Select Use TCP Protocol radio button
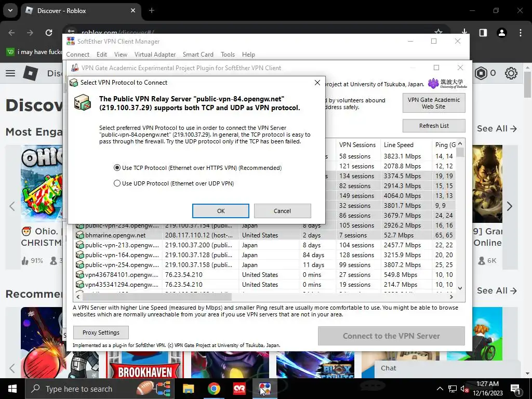 point(117,168)
